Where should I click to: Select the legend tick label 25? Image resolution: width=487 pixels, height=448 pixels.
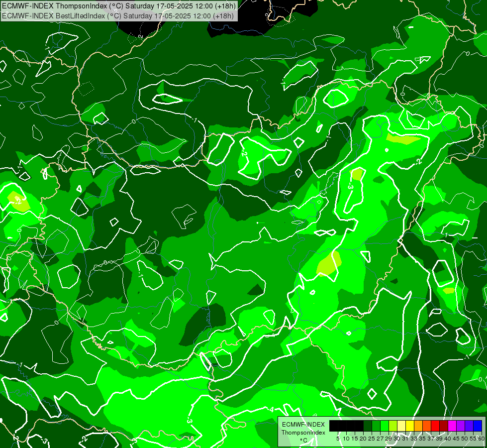372,439
